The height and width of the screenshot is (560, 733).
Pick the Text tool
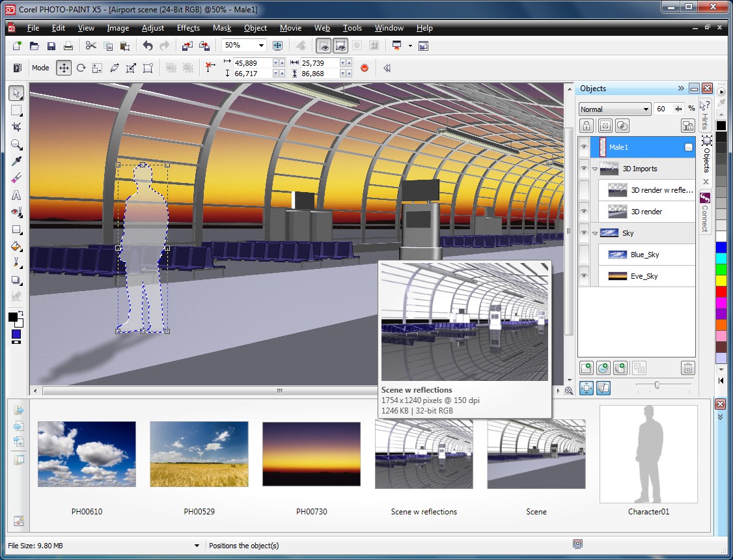click(x=17, y=195)
